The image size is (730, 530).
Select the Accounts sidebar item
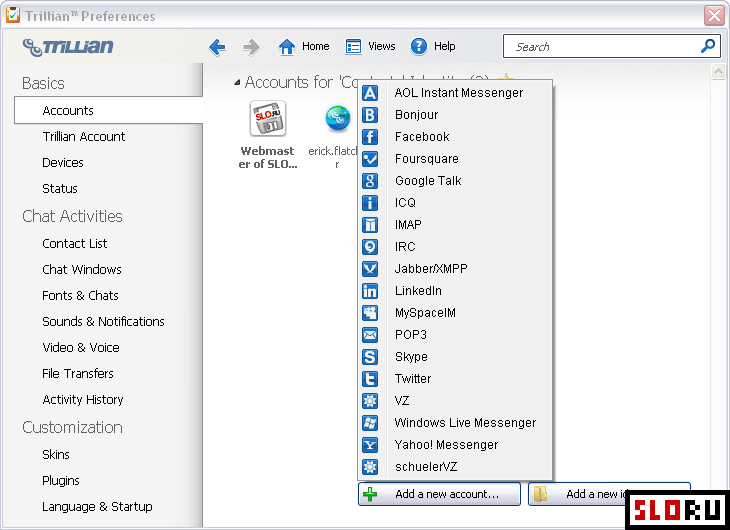(x=108, y=110)
